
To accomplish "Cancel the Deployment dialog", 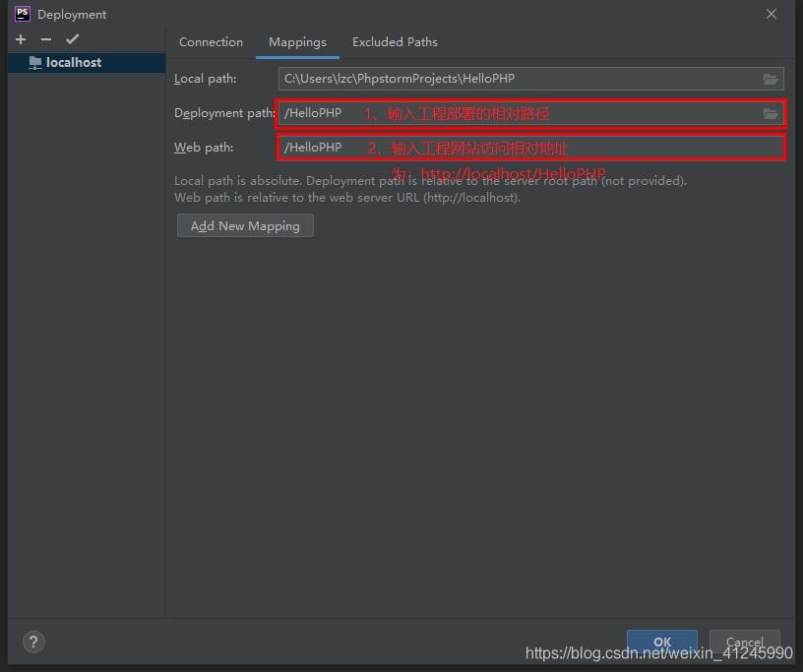I will [744, 641].
